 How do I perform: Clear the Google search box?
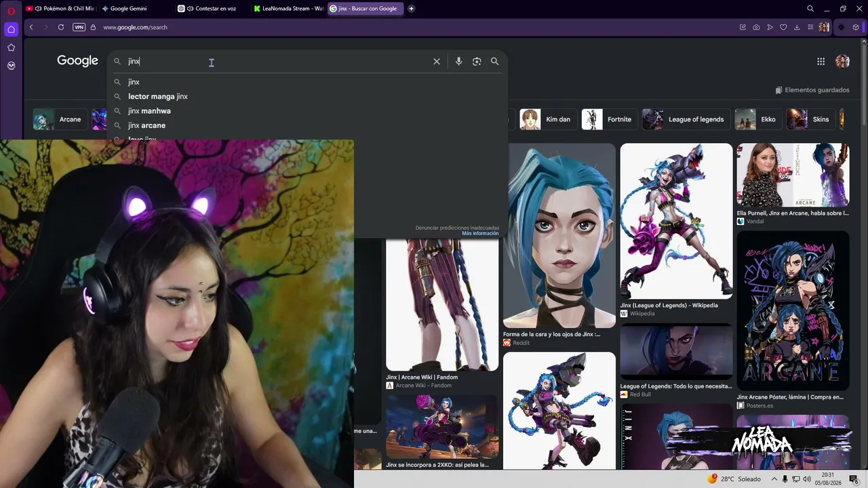[437, 61]
